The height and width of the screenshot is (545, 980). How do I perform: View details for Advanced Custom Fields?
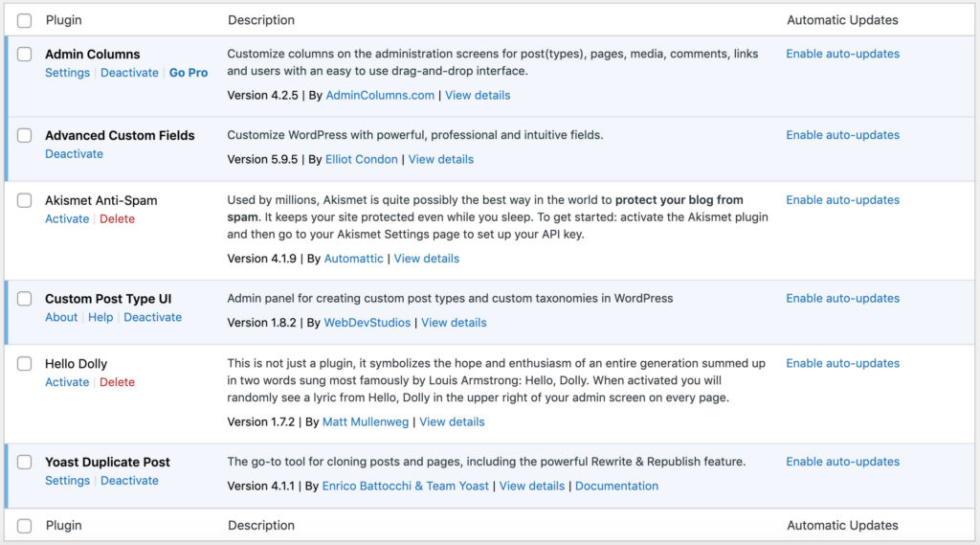pyautogui.click(x=440, y=160)
